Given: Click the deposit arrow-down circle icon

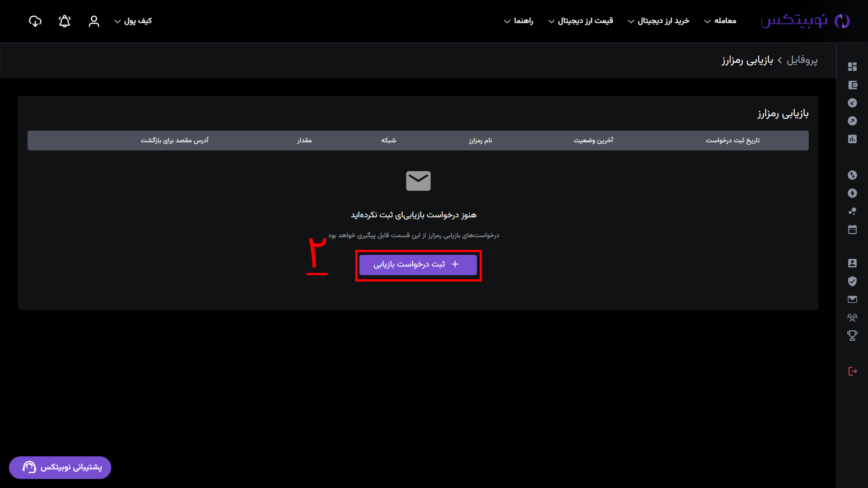Looking at the screenshot, I should tap(852, 103).
